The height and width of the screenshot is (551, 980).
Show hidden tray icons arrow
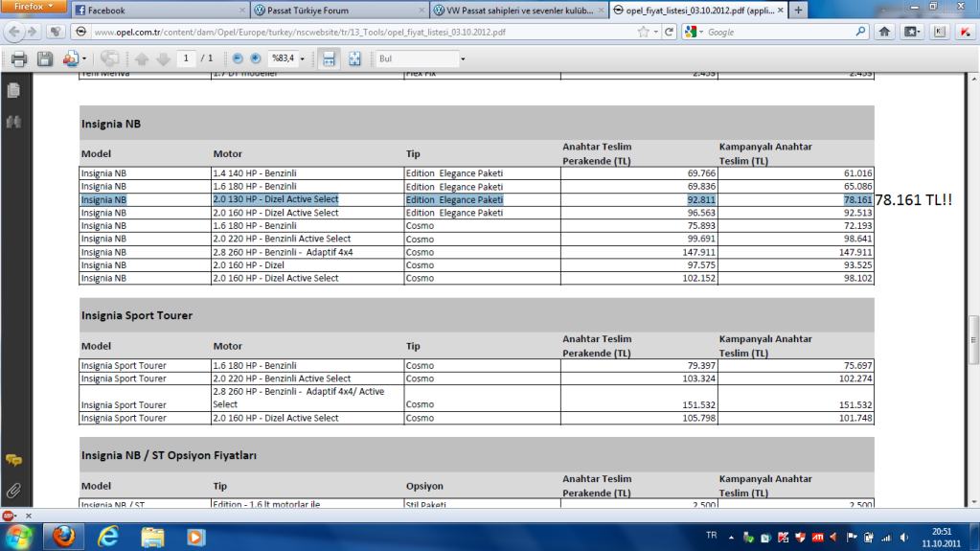click(731, 538)
